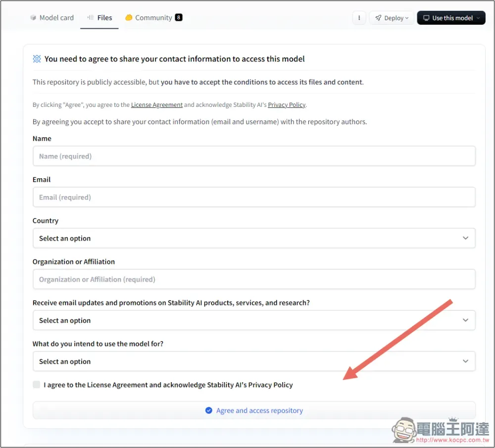
Task: Expand the email updates and promotions dropdown
Action: tap(254, 320)
